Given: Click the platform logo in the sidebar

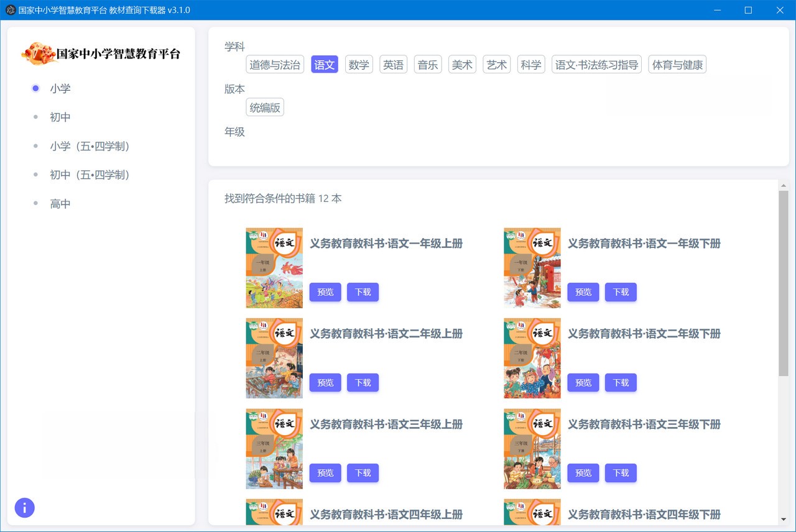Looking at the screenshot, I should click(101, 53).
